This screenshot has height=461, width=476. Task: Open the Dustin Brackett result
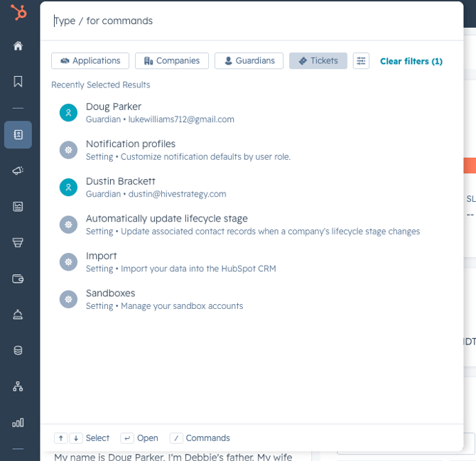click(251, 188)
